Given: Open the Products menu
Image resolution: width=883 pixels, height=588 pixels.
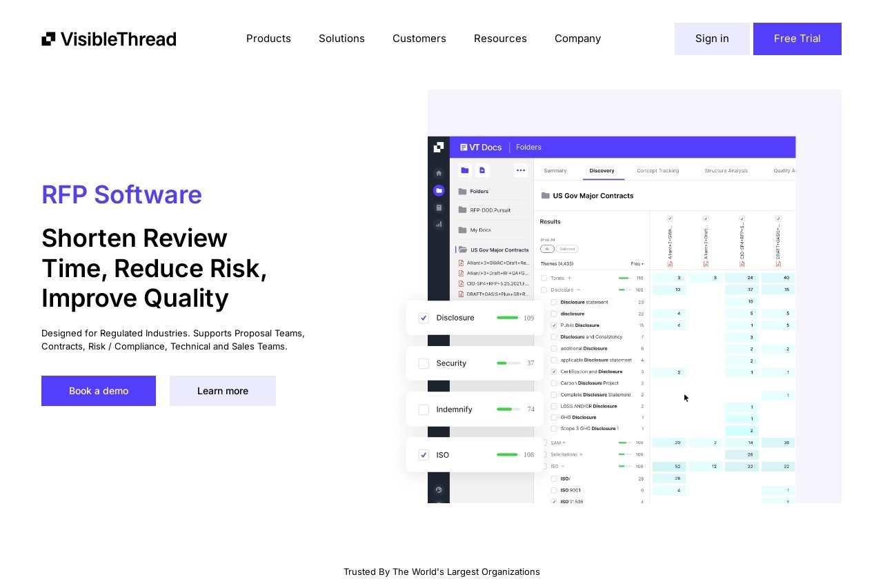Looking at the screenshot, I should coord(268,39).
